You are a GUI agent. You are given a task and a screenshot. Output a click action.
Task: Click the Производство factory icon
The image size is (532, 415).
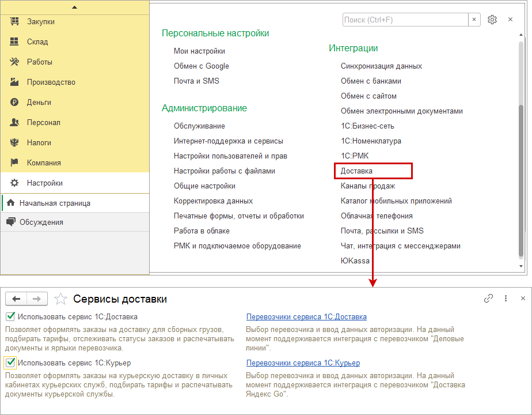pyautogui.click(x=14, y=82)
